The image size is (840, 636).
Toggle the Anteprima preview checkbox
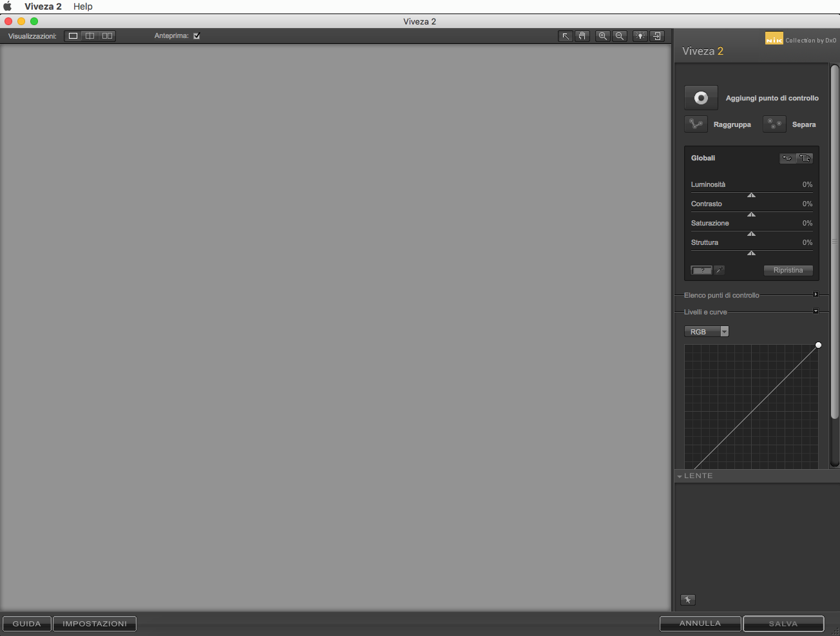196,36
